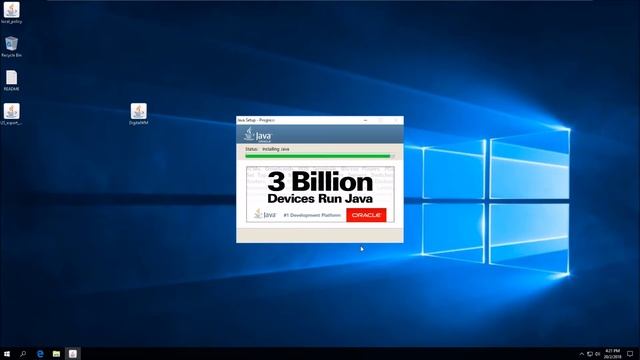Open the local_policy Java file on desktop
Image resolution: width=640 pixels, height=360 pixels.
coord(11,13)
